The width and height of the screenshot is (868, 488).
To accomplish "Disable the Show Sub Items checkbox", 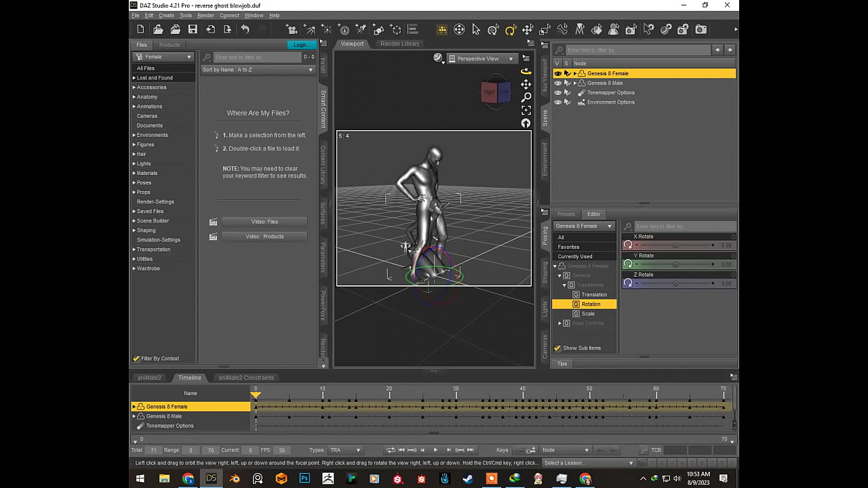I will coord(557,348).
